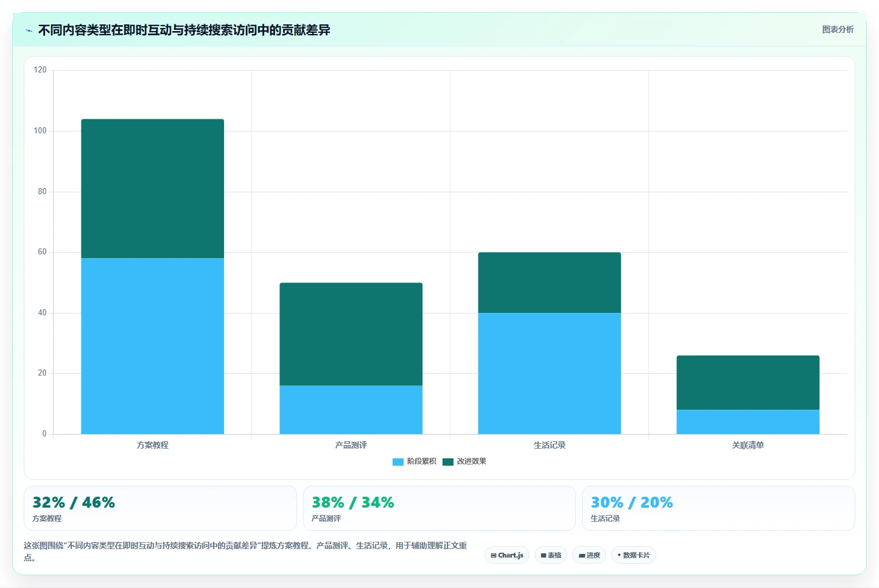Click the blue 阶段累积 legend color swatch
The height and width of the screenshot is (588, 879).
point(398,461)
